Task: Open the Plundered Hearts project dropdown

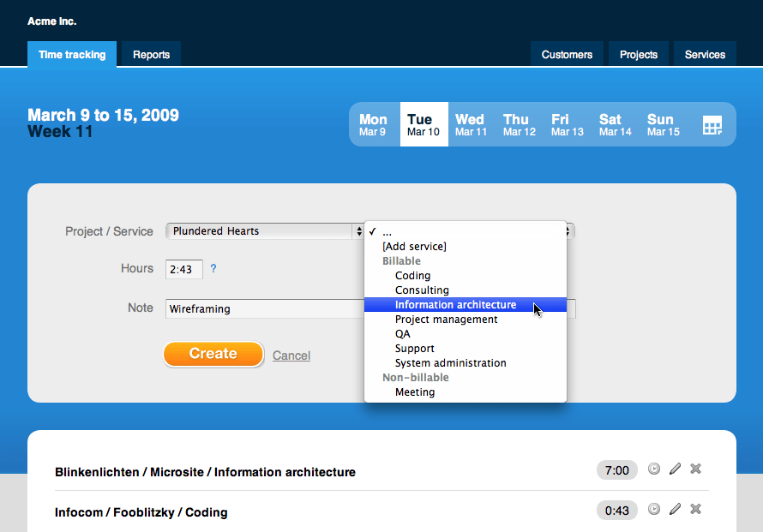Action: (264, 231)
